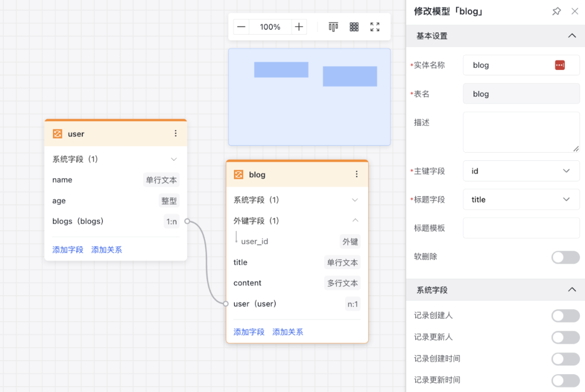Close the blog model edit panel
This screenshot has width=585, height=392.
point(575,11)
